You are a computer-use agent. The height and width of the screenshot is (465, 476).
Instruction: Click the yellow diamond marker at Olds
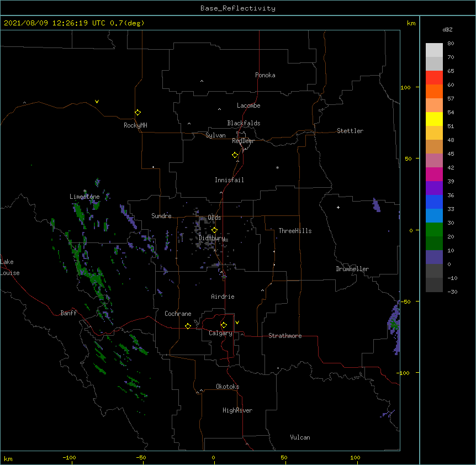point(214,230)
